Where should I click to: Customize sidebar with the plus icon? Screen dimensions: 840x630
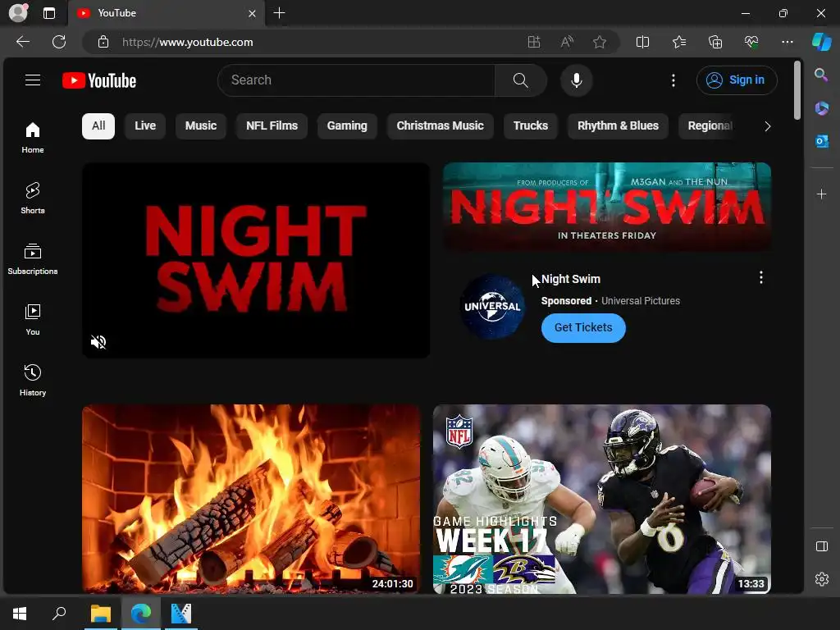[x=821, y=194]
